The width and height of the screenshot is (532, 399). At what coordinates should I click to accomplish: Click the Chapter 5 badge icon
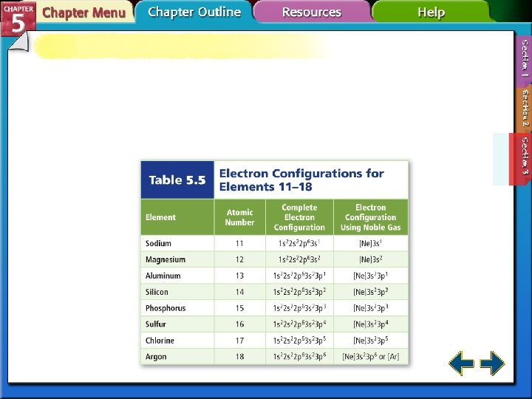point(18,18)
